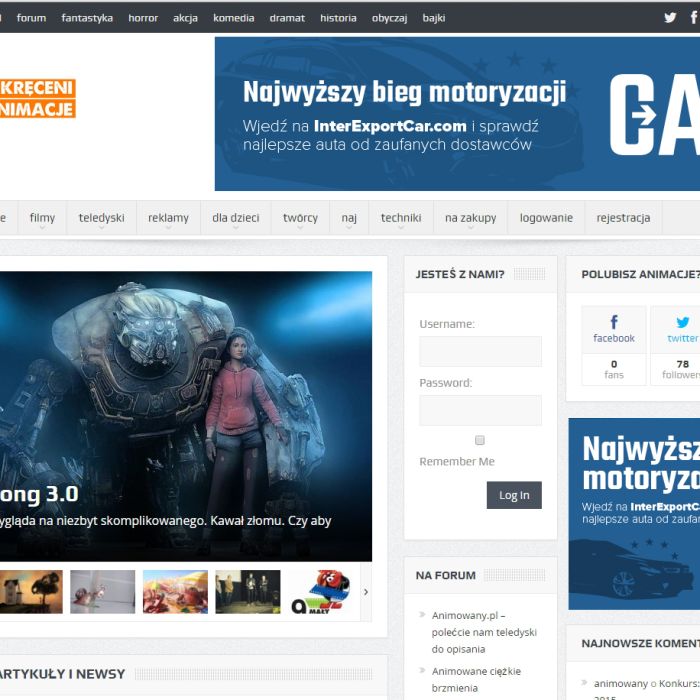Open the akcja category
700x700 pixels.
tap(185, 18)
